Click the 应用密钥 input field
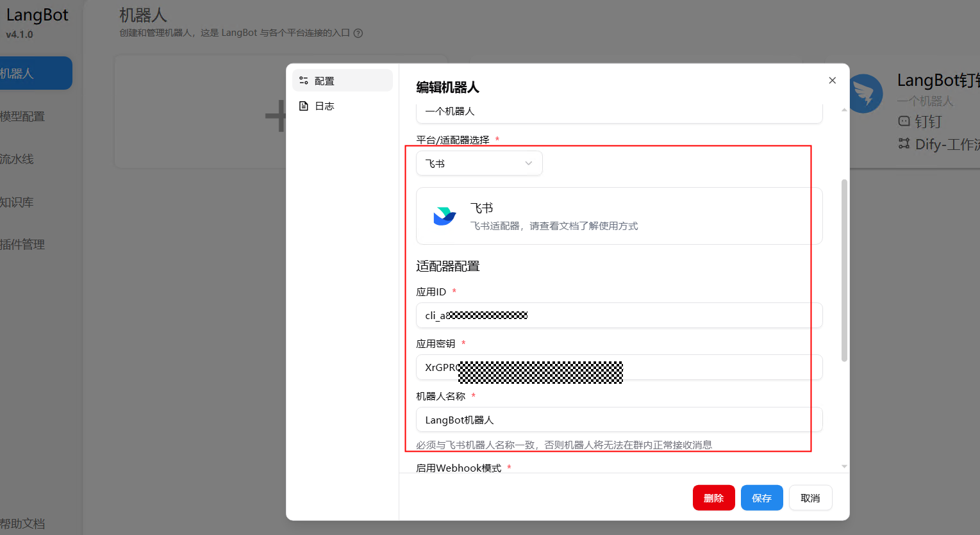 [619, 367]
